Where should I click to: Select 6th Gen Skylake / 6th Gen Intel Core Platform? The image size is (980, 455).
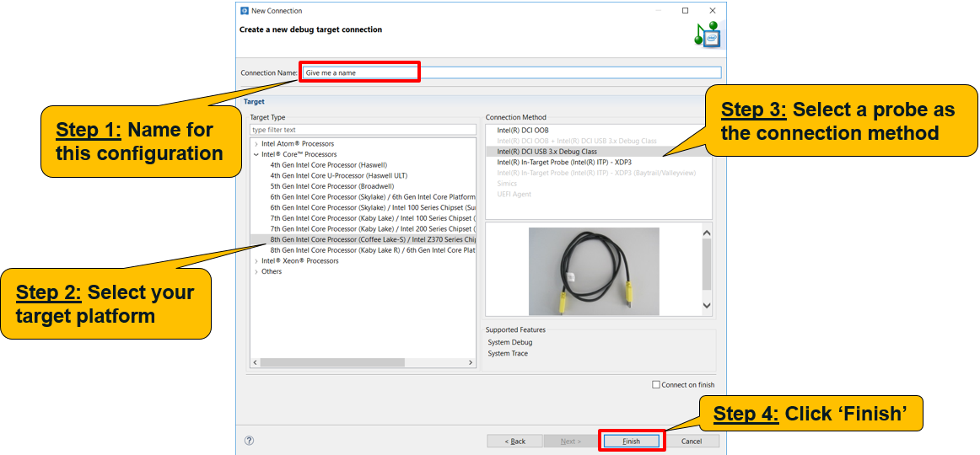[x=373, y=196]
